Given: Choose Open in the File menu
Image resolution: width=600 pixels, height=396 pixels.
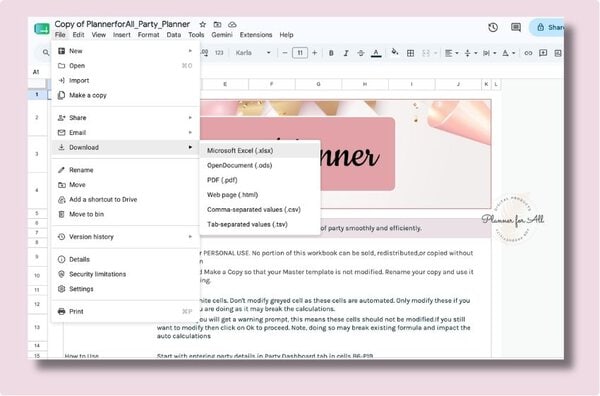Looking at the screenshot, I should pos(125,66).
